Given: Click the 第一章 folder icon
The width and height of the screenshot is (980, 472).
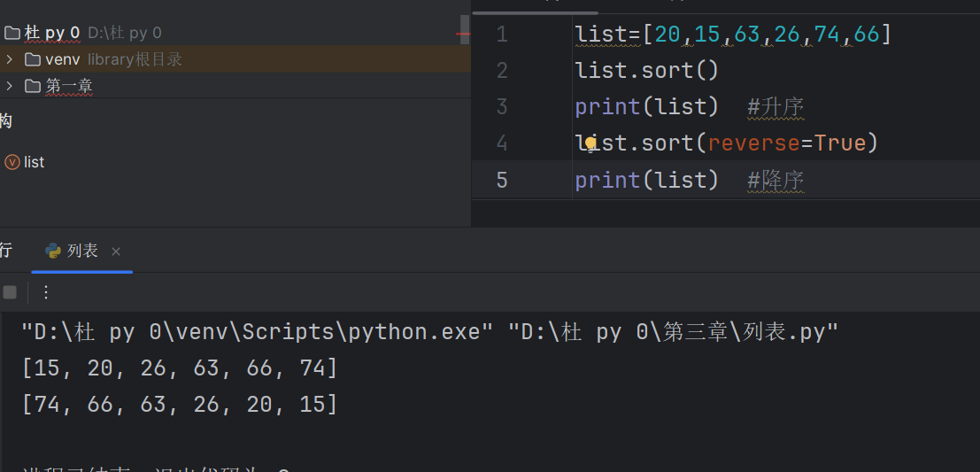Looking at the screenshot, I should pos(33,86).
